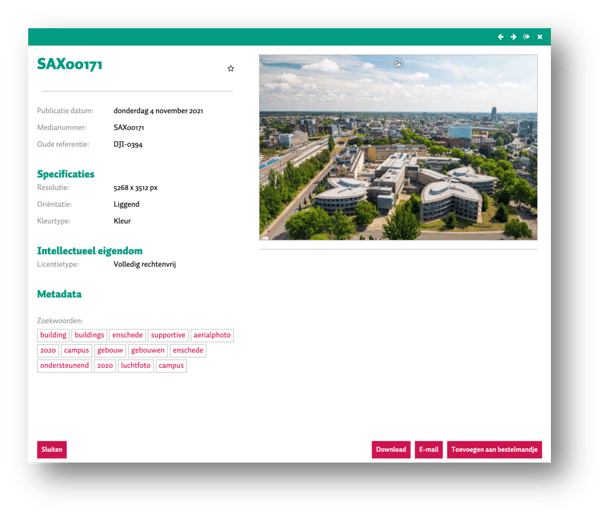Viewport: 608px width, 519px height.
Task: Click the 'Specificaties' heading
Action: click(x=66, y=174)
